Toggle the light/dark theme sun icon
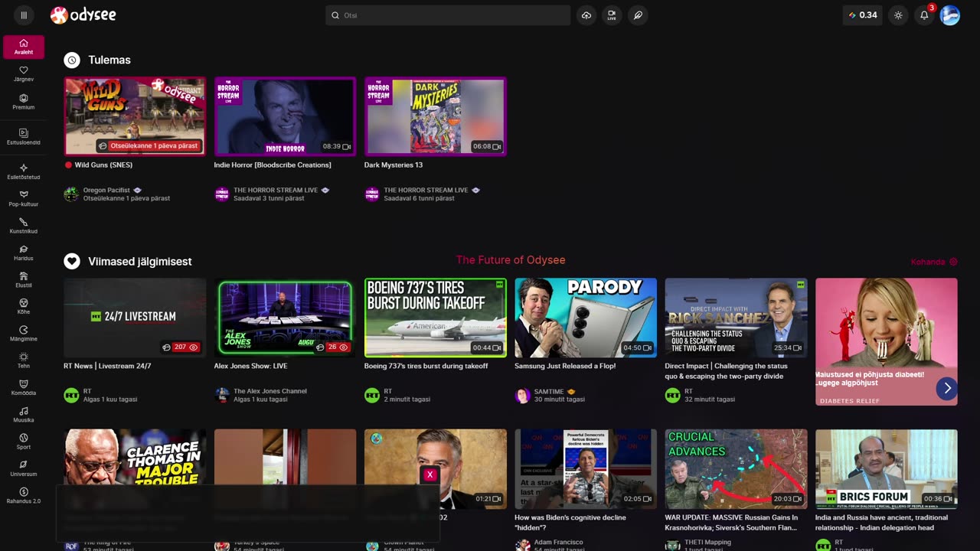The width and height of the screenshot is (980, 551). click(898, 15)
